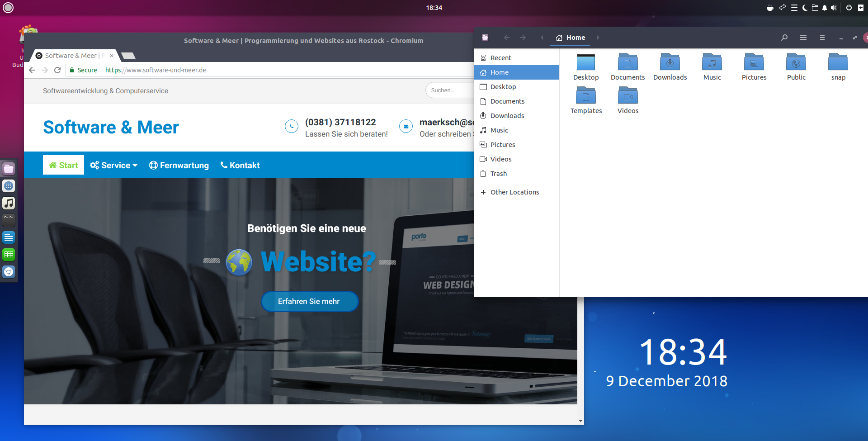Image resolution: width=868 pixels, height=441 pixels.
Task: Open the Start menu item on the website
Action: (63, 165)
